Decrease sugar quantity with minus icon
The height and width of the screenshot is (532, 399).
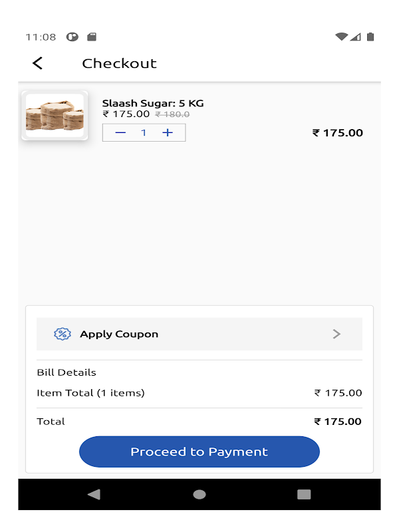(120, 133)
